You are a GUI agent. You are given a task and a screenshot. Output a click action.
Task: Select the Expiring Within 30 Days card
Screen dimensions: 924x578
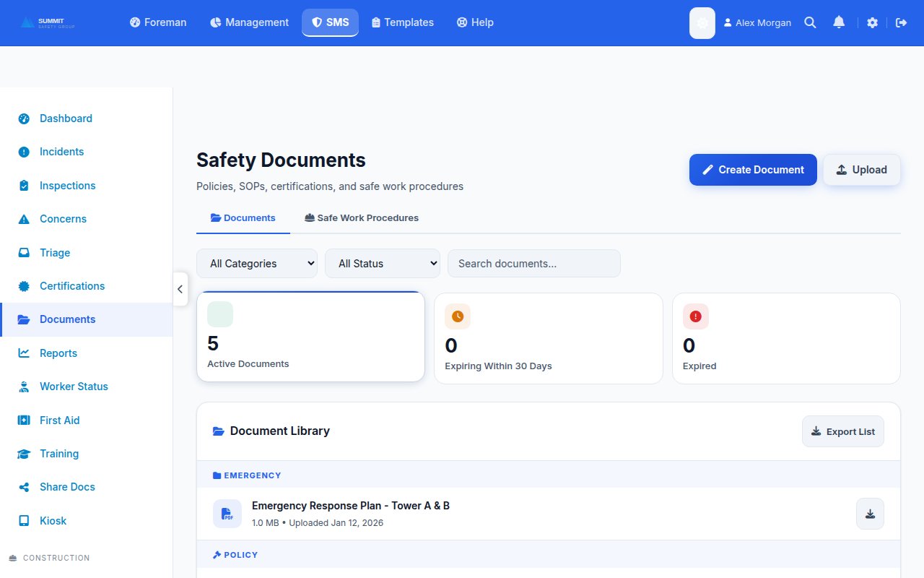tap(549, 338)
